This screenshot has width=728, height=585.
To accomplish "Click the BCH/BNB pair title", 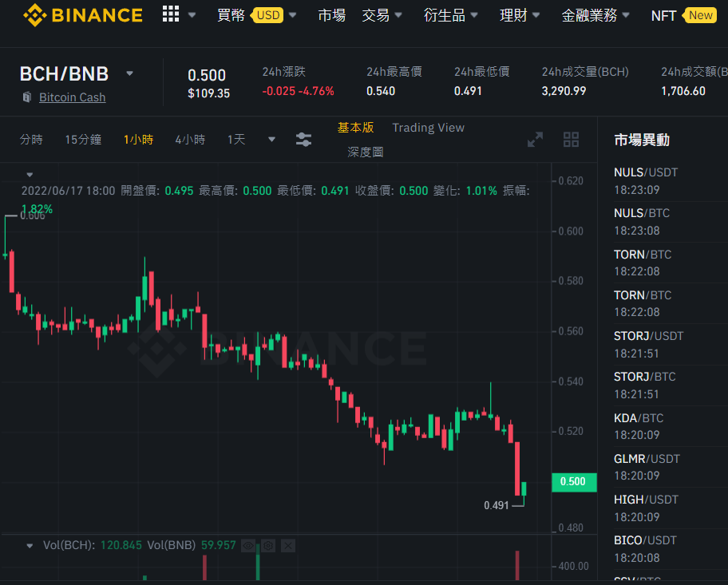I will point(64,73).
